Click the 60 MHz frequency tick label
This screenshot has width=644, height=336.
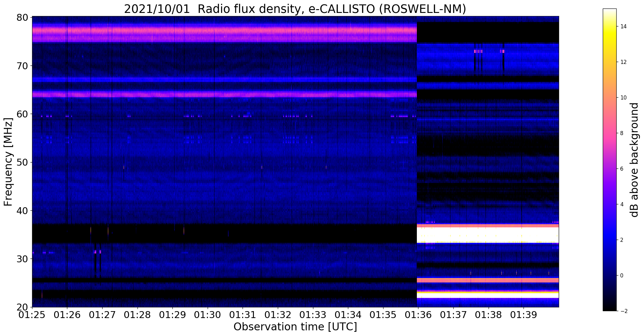pos(22,114)
